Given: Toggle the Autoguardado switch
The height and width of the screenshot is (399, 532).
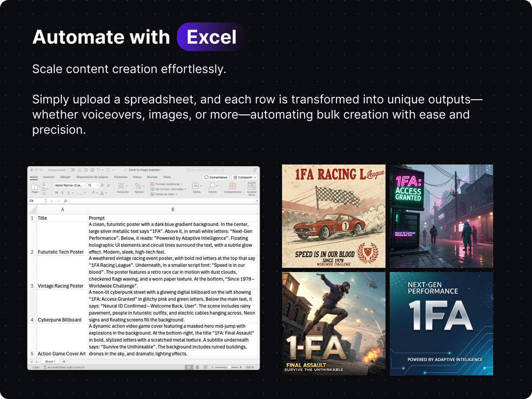Looking at the screenshot, I should point(72,170).
